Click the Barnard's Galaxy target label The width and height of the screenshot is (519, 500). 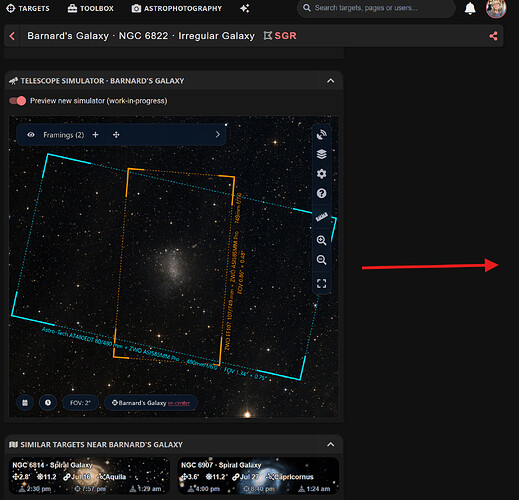click(142, 403)
